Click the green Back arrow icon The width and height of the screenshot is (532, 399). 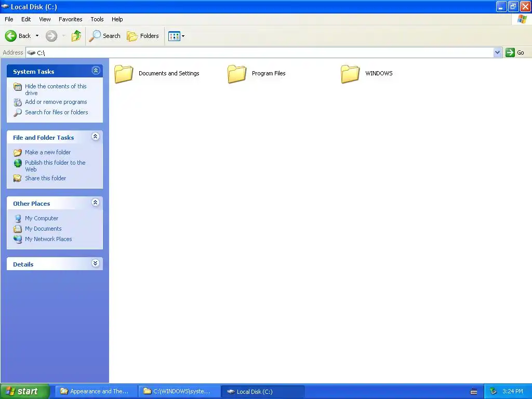point(10,36)
